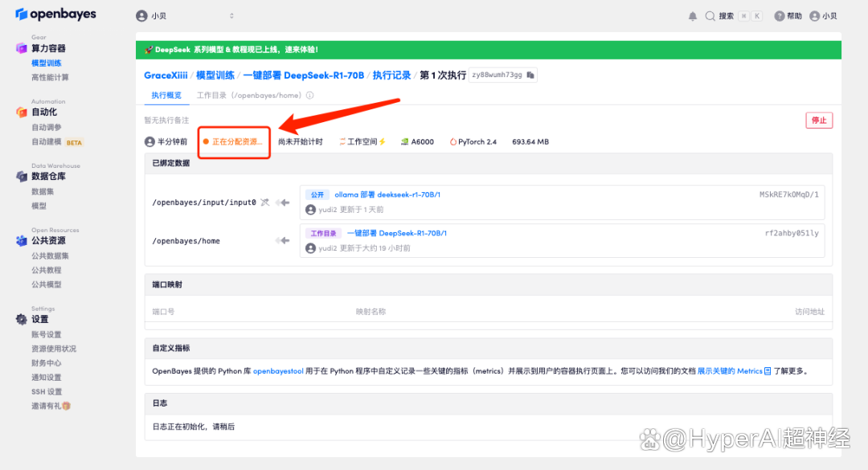Viewport: 868px width, 470px height.
Task: Click the 算力容器 cube icon
Action: 22,48
